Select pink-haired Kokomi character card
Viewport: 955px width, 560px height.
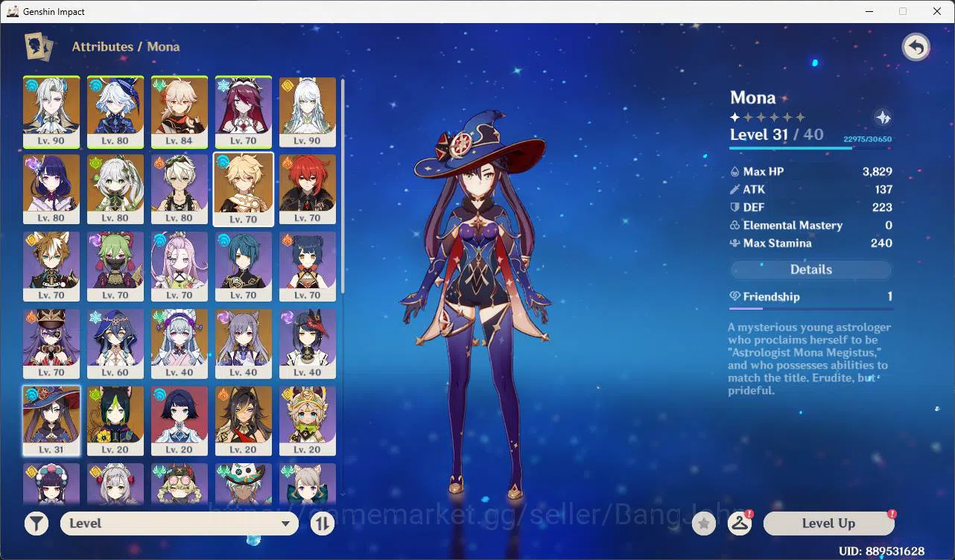tap(180, 267)
